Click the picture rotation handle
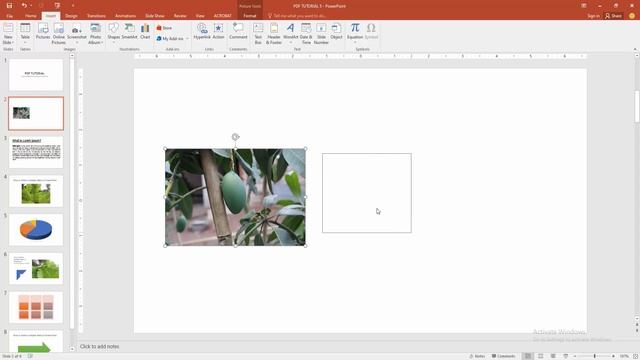The height and width of the screenshot is (360, 640). pyautogui.click(x=236, y=137)
